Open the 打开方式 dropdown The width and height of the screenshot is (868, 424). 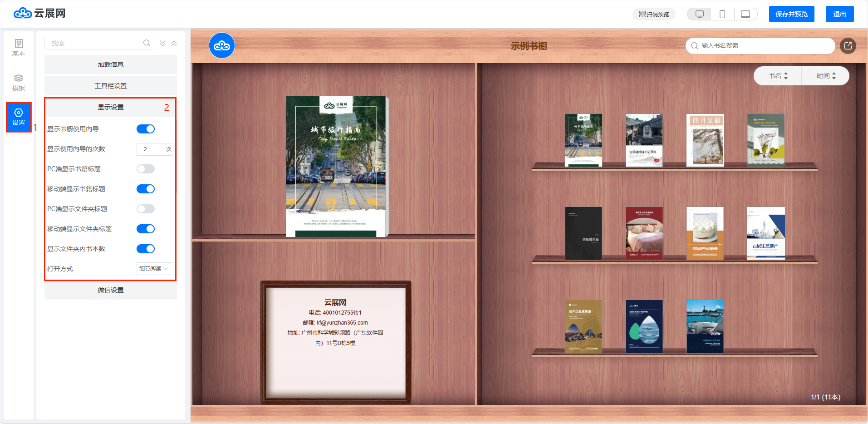point(154,269)
